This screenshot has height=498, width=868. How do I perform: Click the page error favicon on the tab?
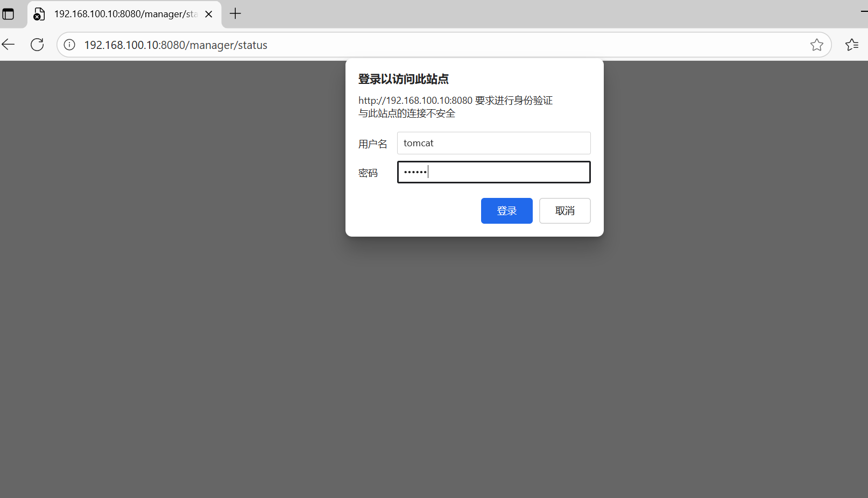point(39,14)
